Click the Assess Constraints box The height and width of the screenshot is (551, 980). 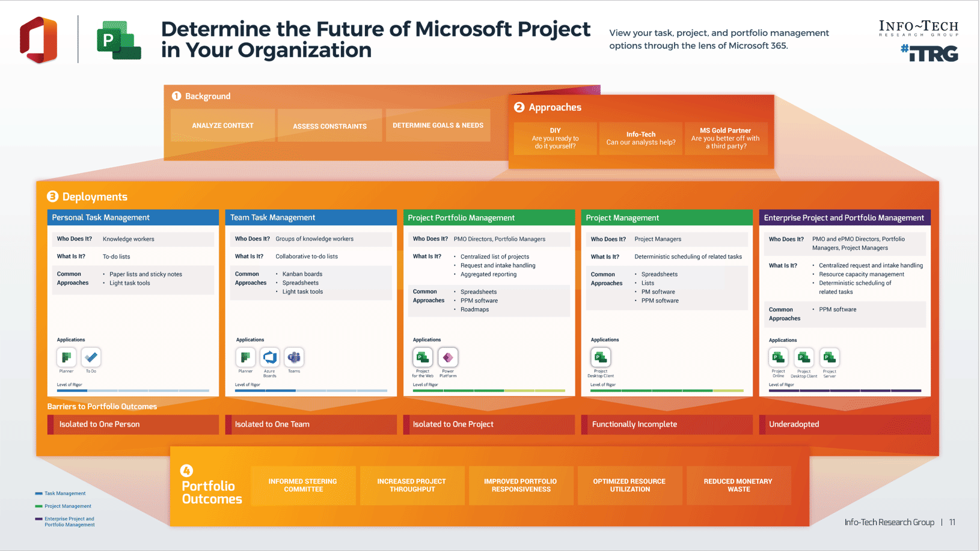[329, 126]
